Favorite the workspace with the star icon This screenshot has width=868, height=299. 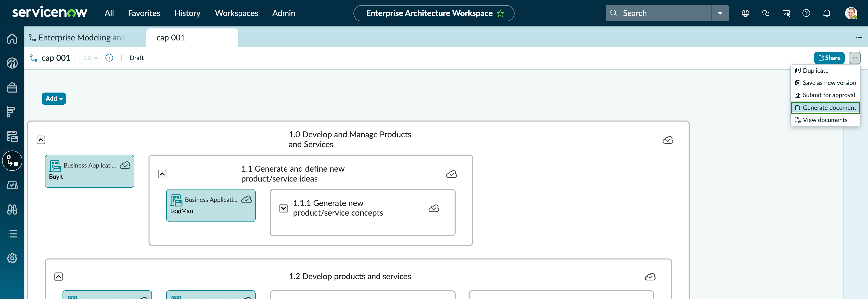tap(500, 13)
